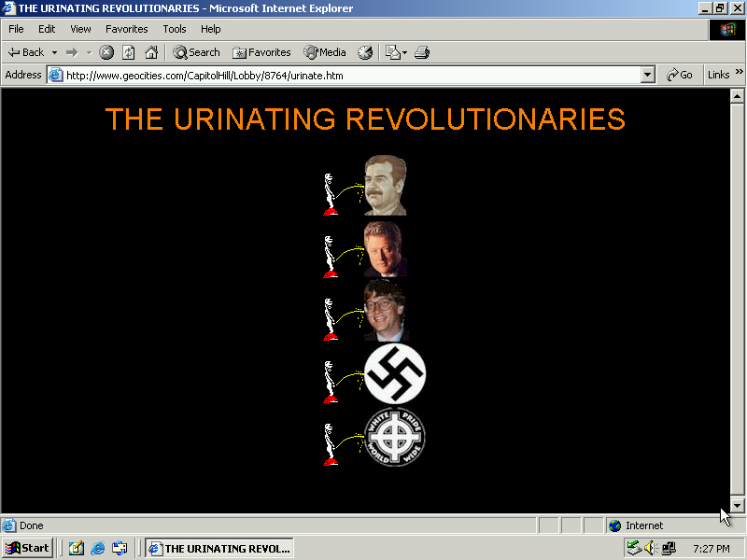Launch the first quick launch icon beside Start
The height and width of the screenshot is (560, 747).
click(77, 548)
